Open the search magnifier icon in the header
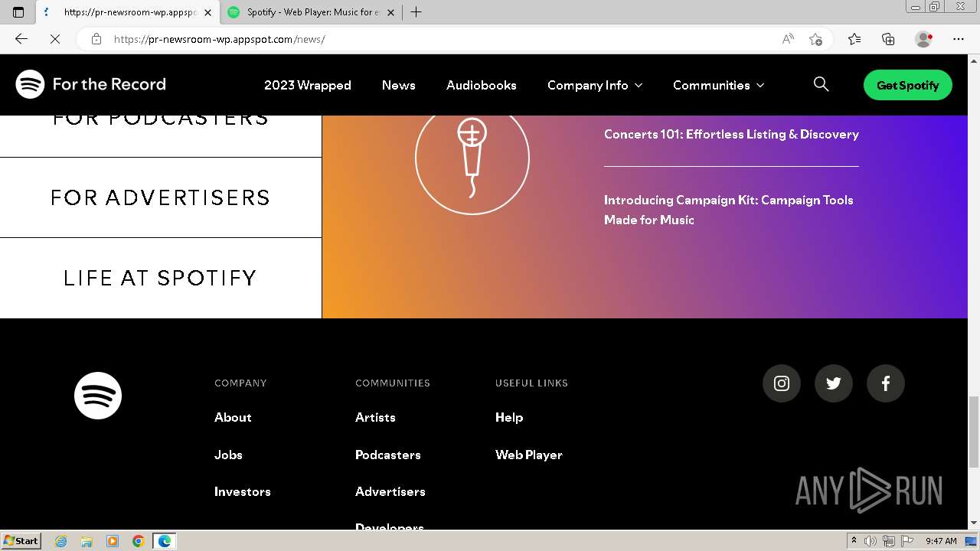980x551 pixels. click(821, 84)
